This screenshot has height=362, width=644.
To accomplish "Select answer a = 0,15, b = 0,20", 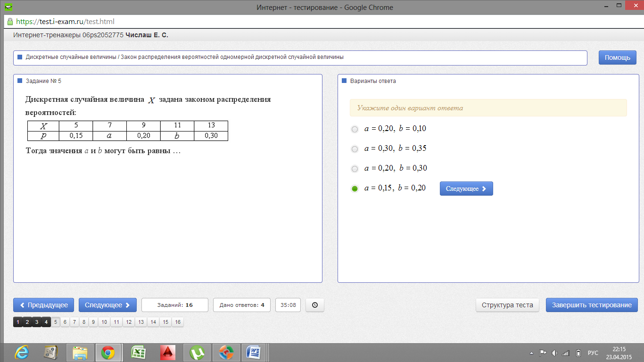I will (355, 189).
